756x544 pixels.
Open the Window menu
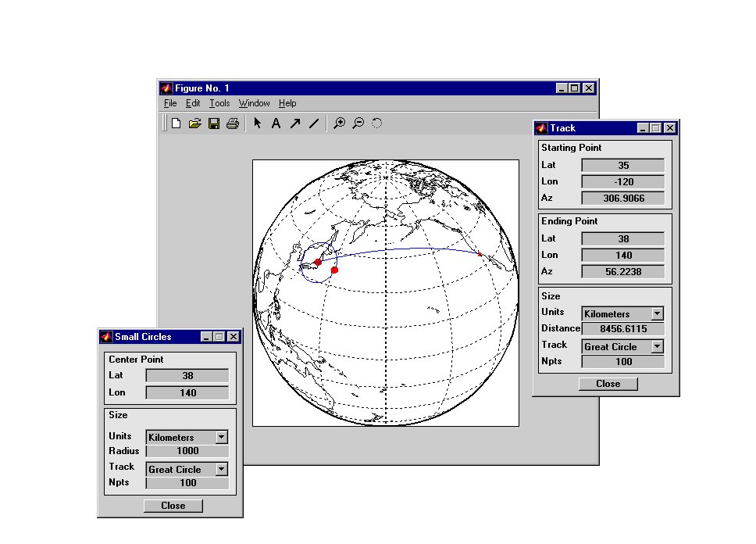coord(254,103)
